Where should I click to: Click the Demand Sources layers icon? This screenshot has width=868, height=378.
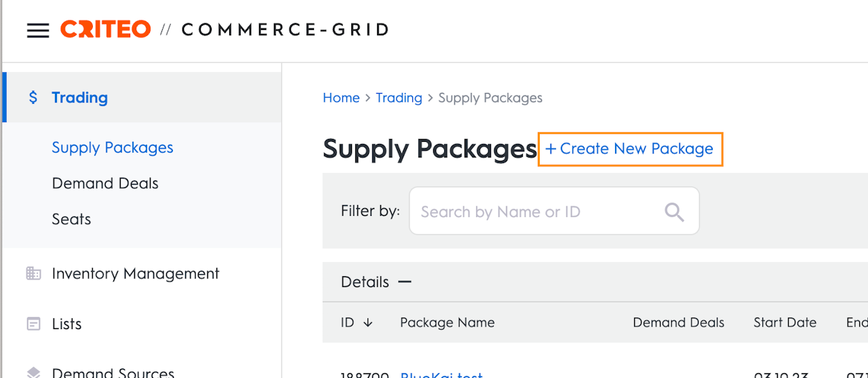coord(33,372)
